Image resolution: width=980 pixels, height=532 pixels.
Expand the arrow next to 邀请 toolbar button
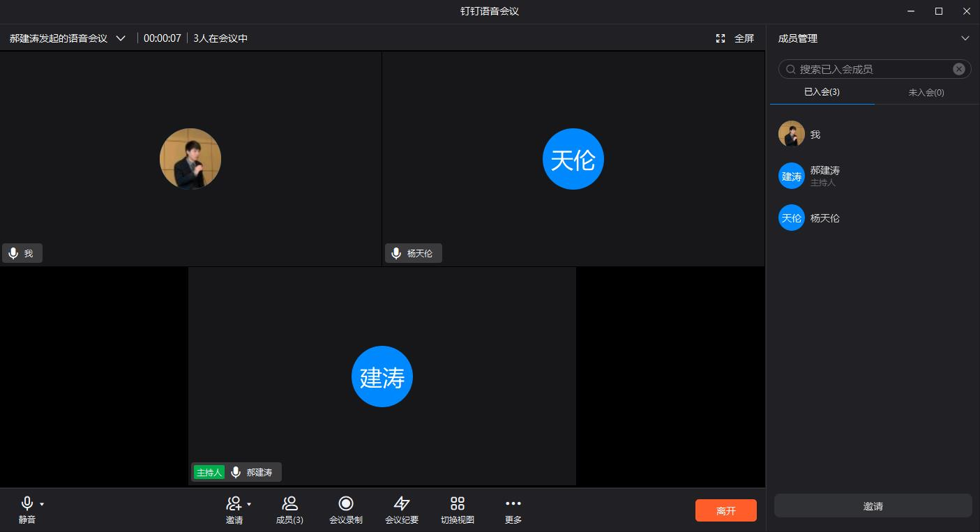[249, 504]
